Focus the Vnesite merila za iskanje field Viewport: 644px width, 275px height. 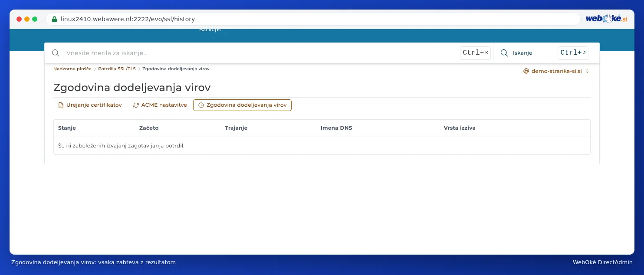click(260, 53)
